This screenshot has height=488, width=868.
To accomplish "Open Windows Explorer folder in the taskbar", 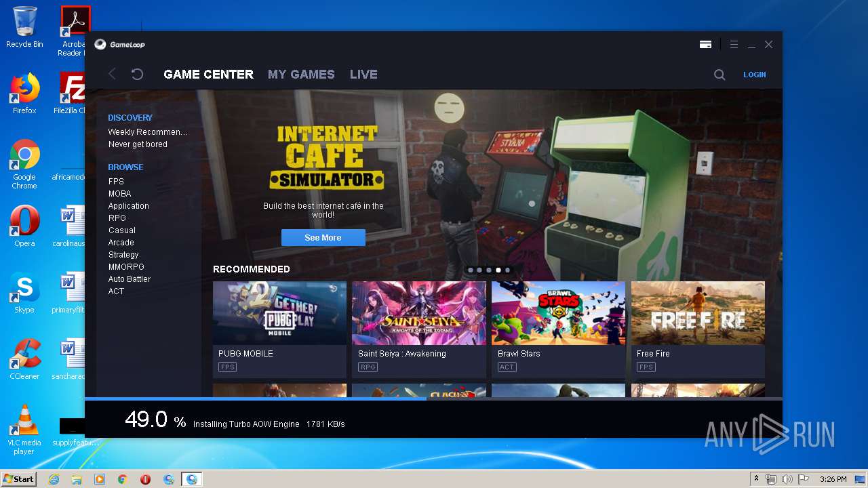I will [x=77, y=479].
